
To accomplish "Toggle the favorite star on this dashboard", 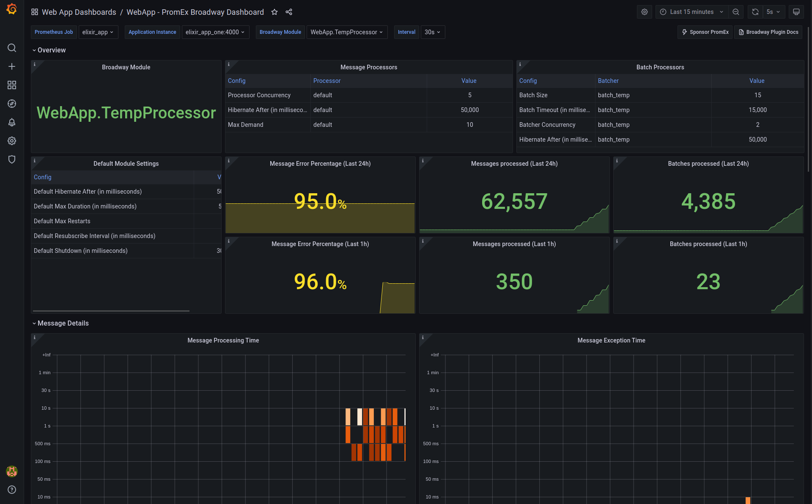I will pyautogui.click(x=274, y=12).
